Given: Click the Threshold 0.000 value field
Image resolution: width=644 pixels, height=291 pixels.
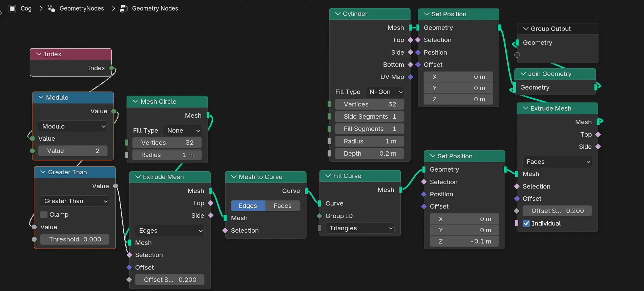Looking at the screenshot, I should pos(75,239).
